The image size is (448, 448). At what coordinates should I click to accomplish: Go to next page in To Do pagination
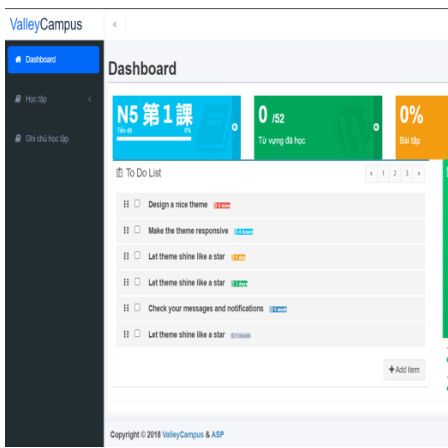419,173
